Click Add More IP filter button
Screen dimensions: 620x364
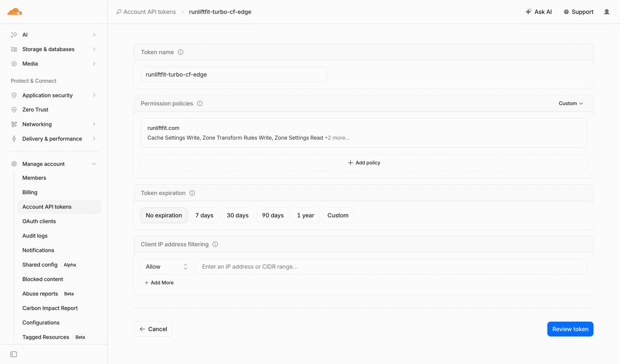[159, 283]
